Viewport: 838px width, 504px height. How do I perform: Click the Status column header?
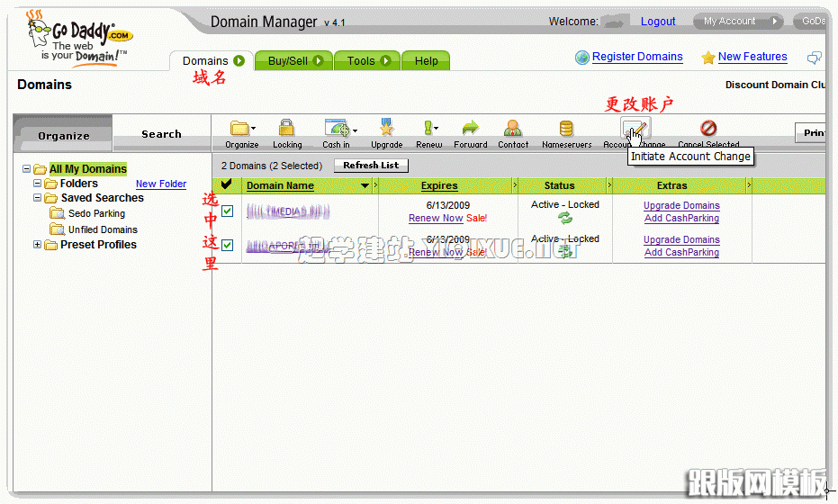tap(559, 185)
